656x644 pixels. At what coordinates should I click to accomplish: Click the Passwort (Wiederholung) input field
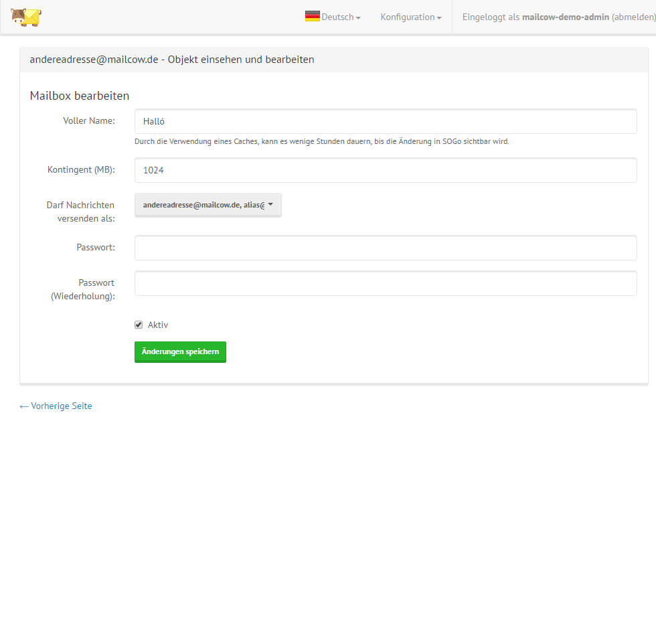(385, 283)
